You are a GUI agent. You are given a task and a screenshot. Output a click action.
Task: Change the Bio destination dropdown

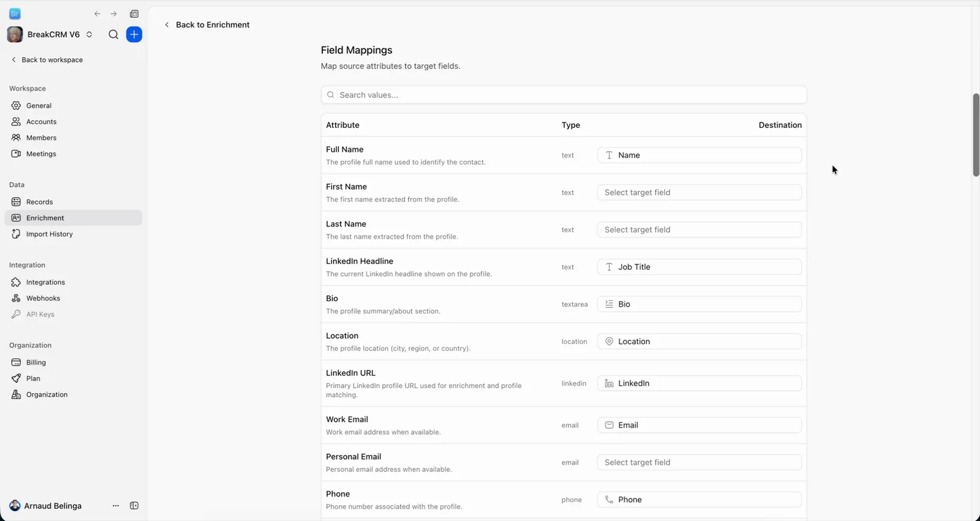pos(699,304)
